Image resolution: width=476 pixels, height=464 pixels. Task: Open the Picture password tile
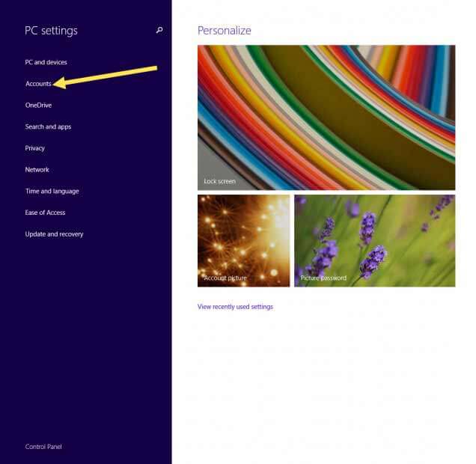375,241
